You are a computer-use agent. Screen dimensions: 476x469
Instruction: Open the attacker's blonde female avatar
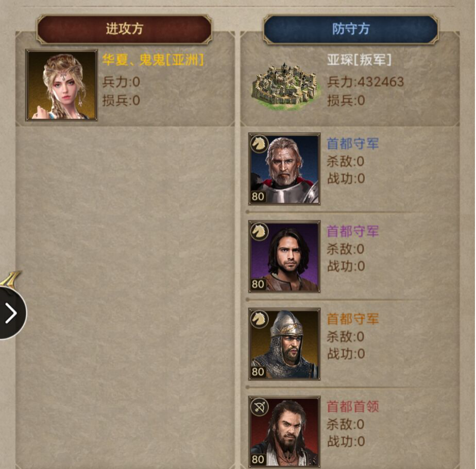point(62,85)
